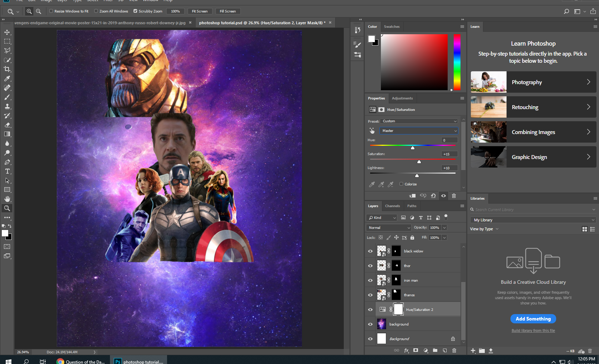This screenshot has width=599, height=364.
Task: Open the Fill dropdown arrow
Action: click(444, 237)
